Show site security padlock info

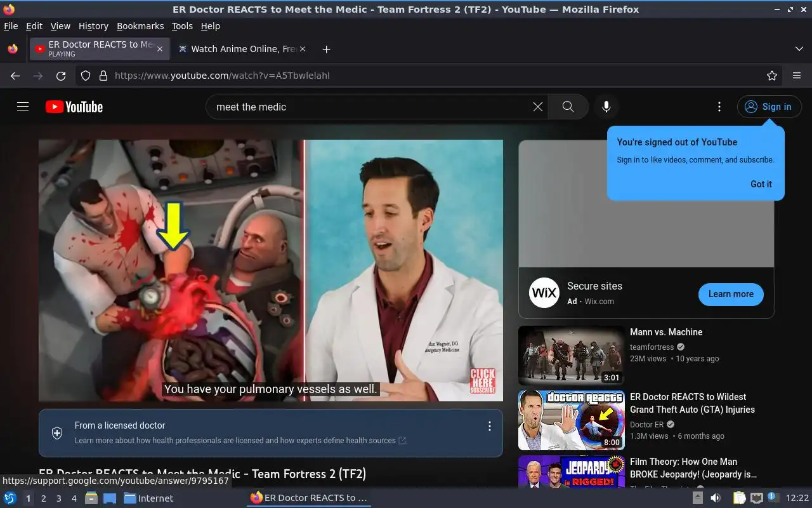[103, 76]
